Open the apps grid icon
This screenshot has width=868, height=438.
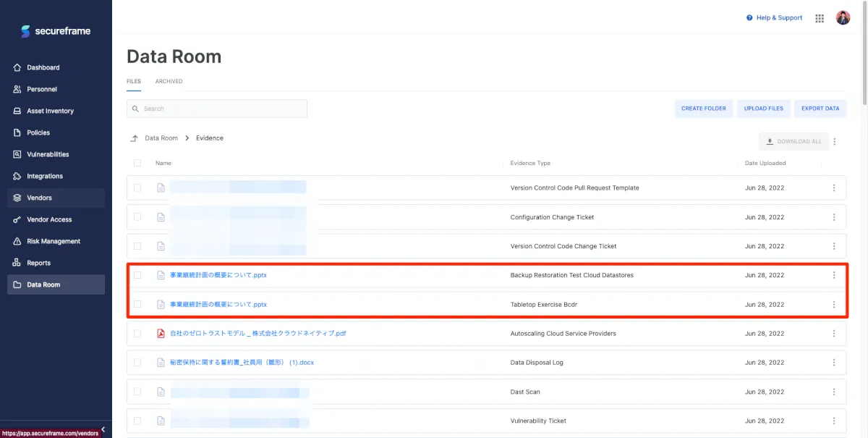pyautogui.click(x=820, y=18)
